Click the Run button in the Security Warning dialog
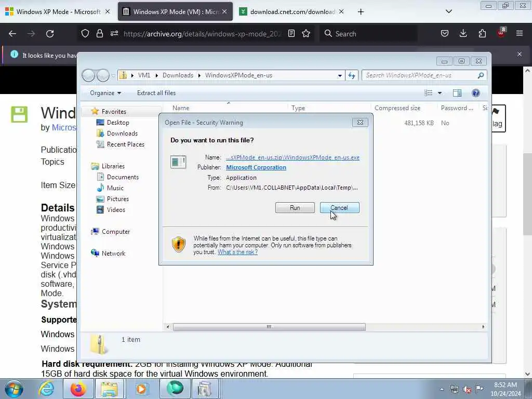The image size is (532, 399). click(295, 208)
